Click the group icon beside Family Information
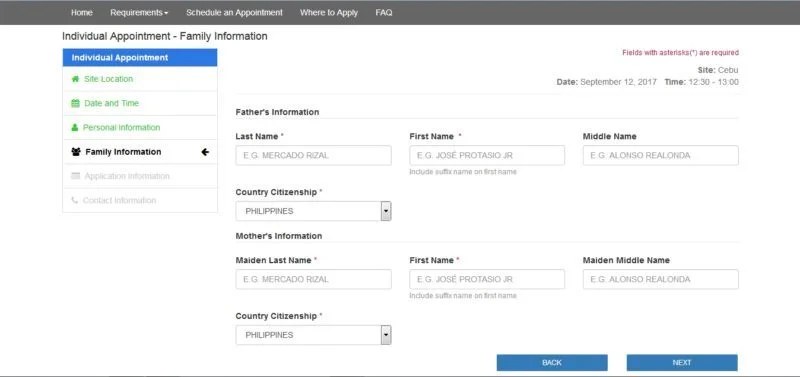 (x=77, y=152)
